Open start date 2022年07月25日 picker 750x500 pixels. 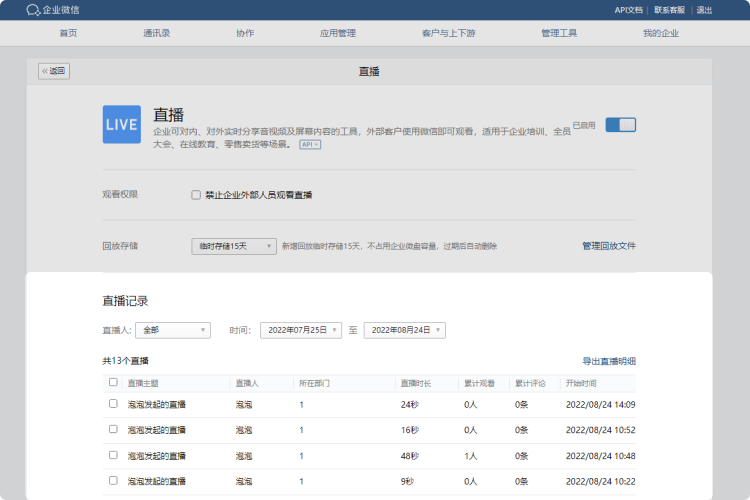click(x=301, y=330)
